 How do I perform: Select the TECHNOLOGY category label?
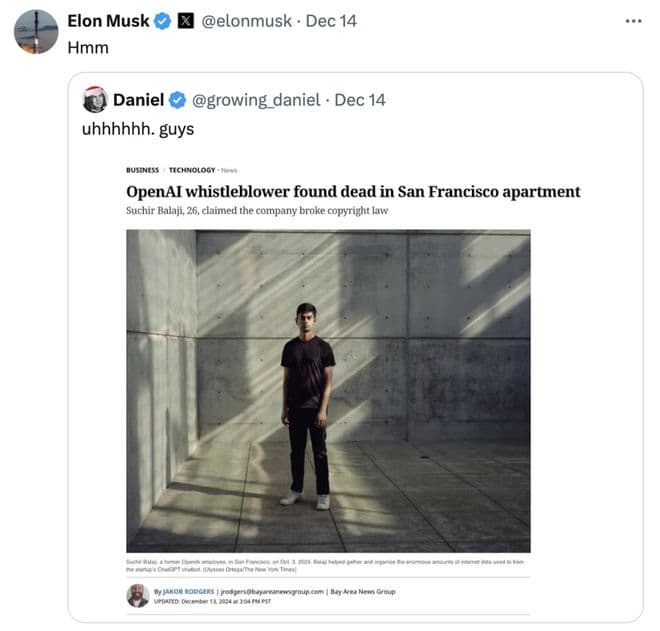click(192, 170)
